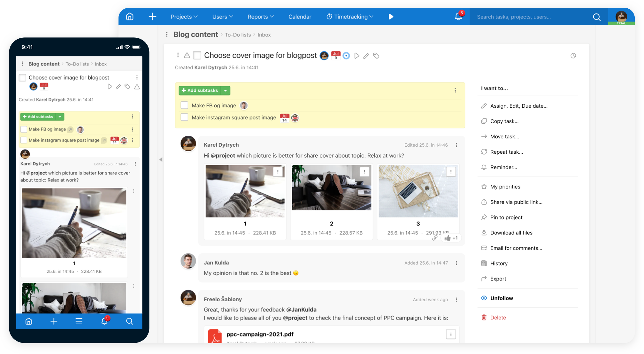Expand the Projects dropdown

click(184, 16)
